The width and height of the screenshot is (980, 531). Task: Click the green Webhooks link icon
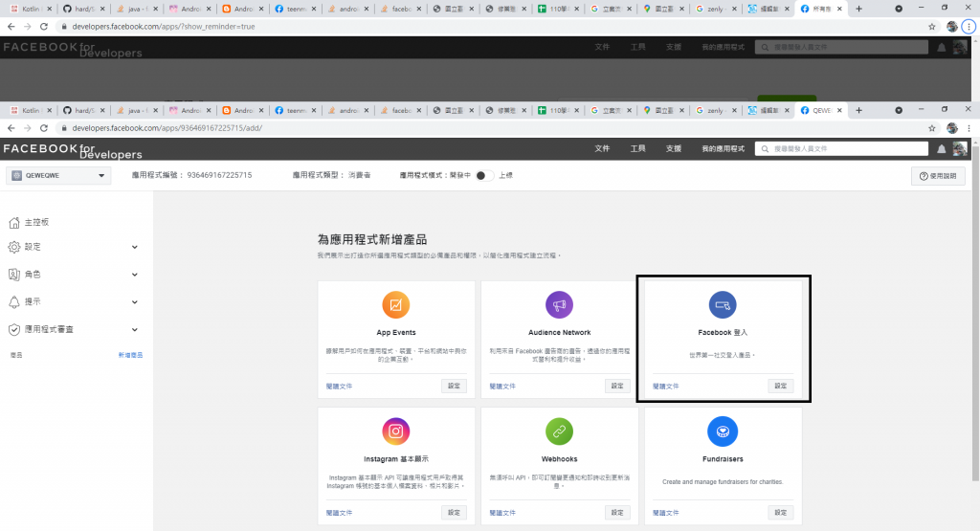click(559, 431)
